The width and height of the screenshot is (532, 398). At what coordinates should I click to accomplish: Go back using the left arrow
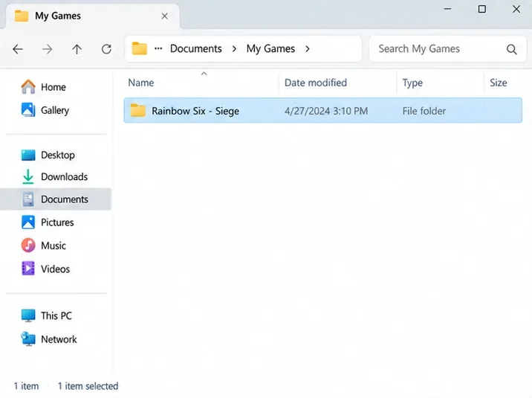point(18,49)
